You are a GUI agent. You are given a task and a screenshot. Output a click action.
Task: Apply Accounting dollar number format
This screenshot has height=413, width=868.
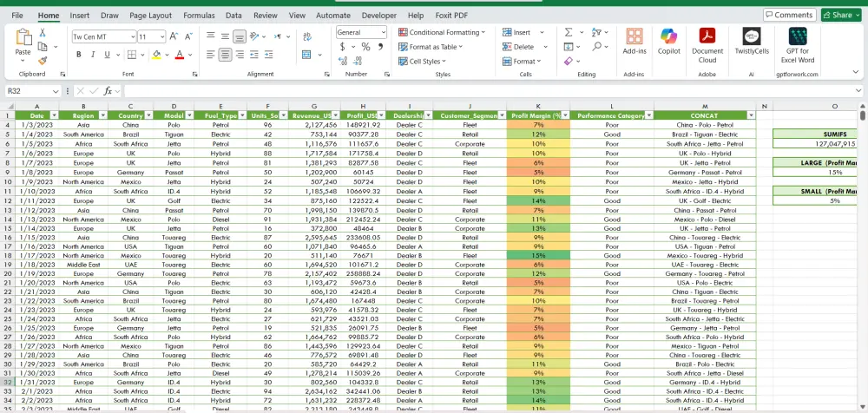[x=343, y=47]
